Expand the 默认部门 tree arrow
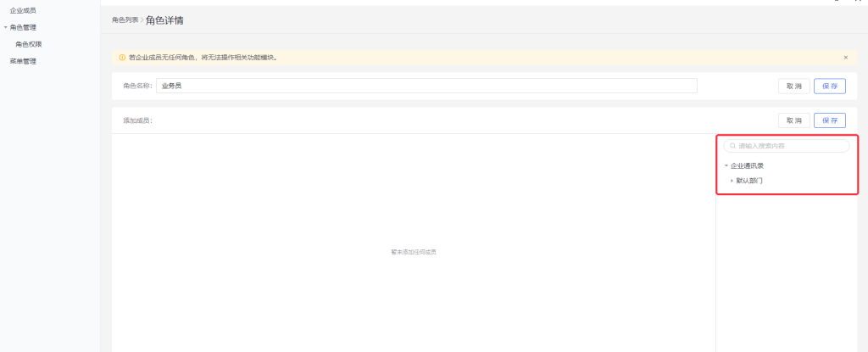Viewport: 868px width, 352px height. click(732, 180)
